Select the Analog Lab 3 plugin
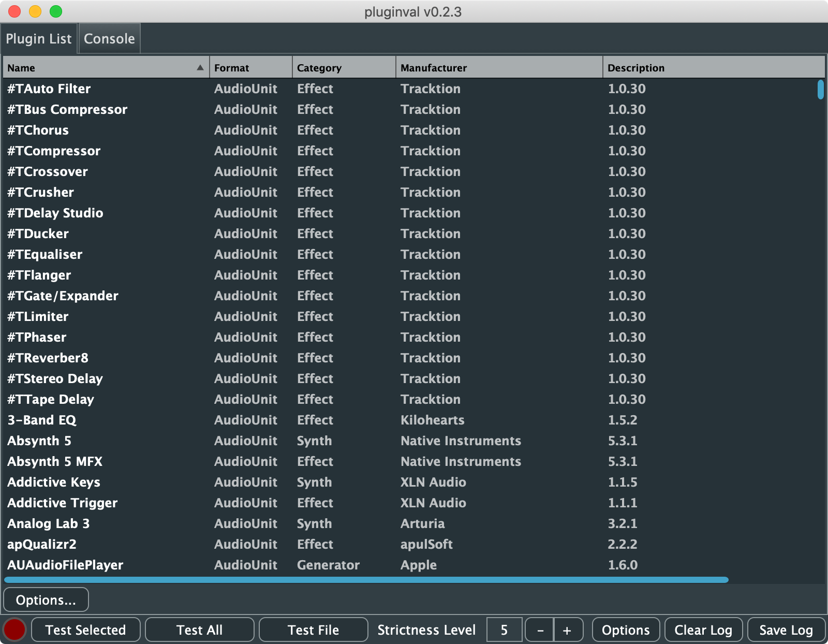The width and height of the screenshot is (828, 644). point(49,523)
